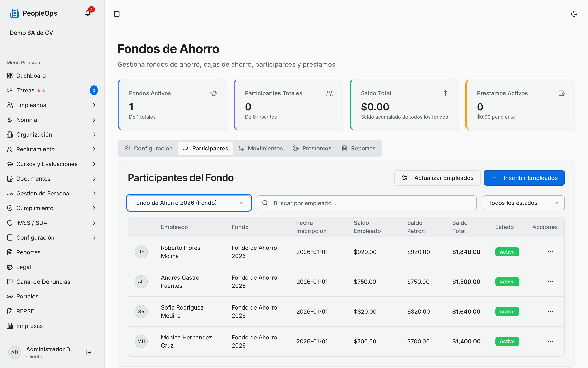Viewport: 588px width, 368px height.
Task: Open Tareas beta in sidebar
Action: click(x=52, y=91)
